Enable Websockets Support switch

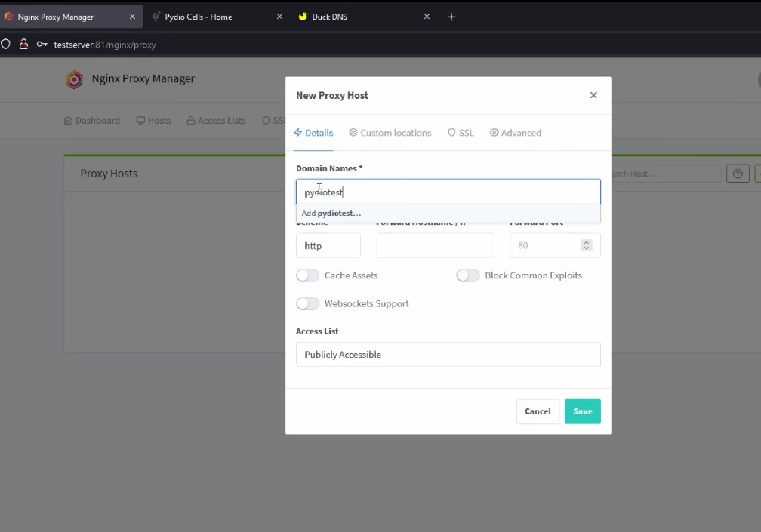[308, 303]
